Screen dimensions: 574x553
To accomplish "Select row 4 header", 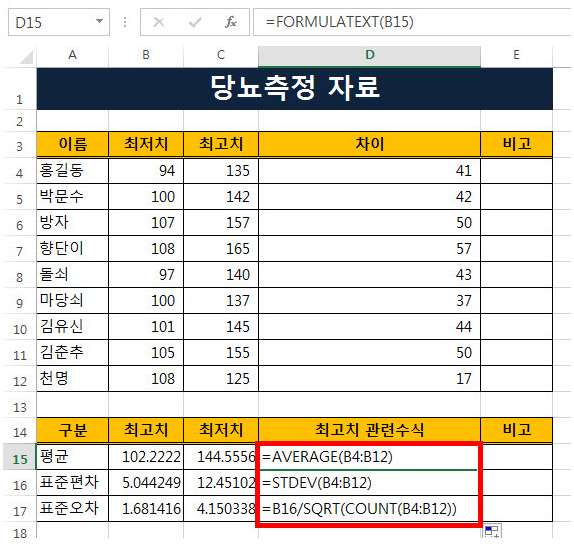I will point(20,171).
